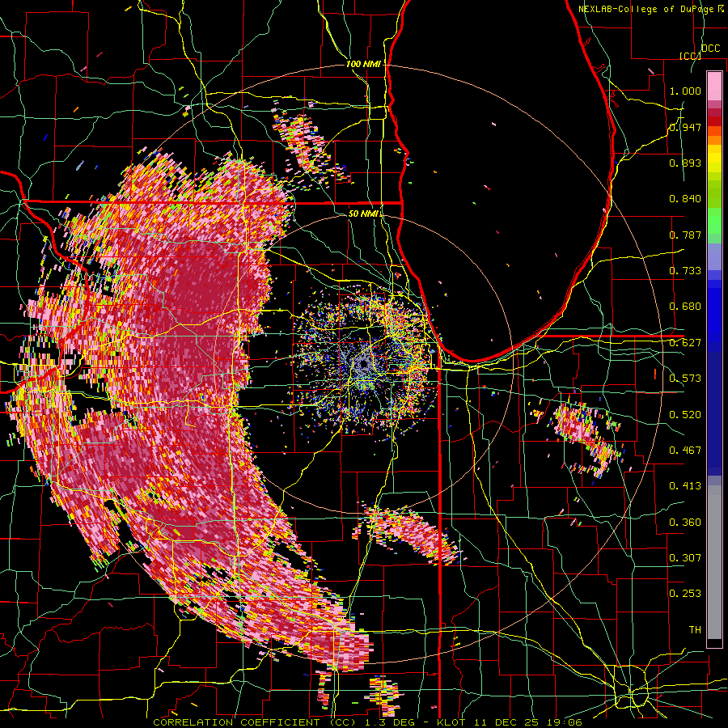Pick the light pink band of the color bar
728x728 pixels.
click(714, 86)
